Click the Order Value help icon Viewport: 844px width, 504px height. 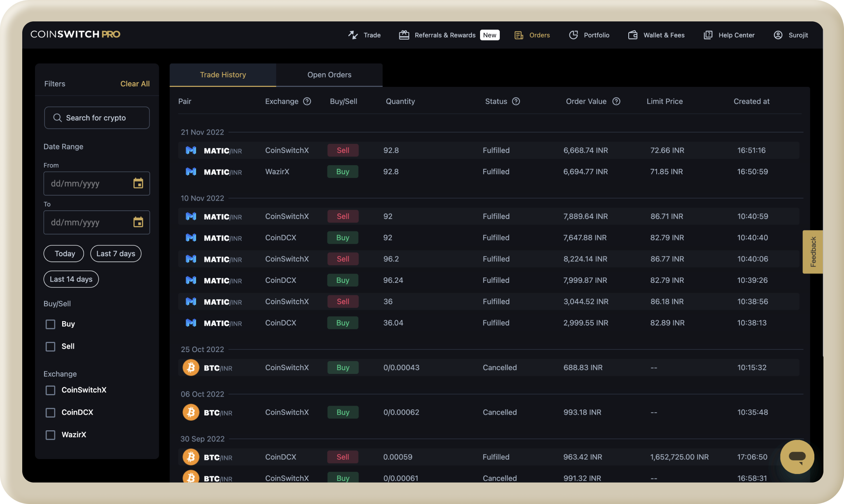click(616, 101)
